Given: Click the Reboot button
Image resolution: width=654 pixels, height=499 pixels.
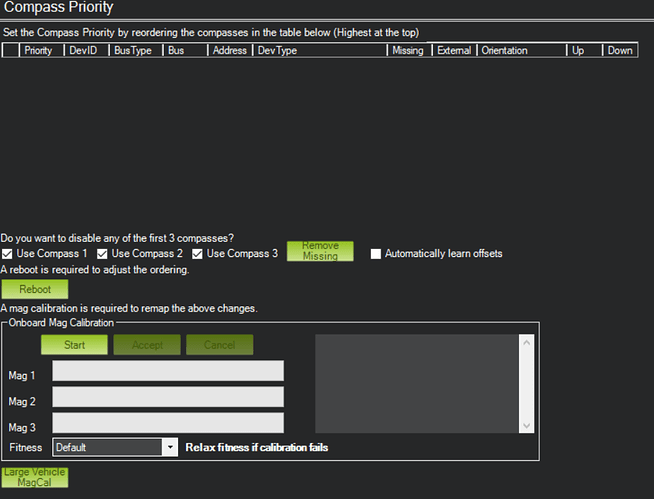Looking at the screenshot, I should (x=35, y=289).
